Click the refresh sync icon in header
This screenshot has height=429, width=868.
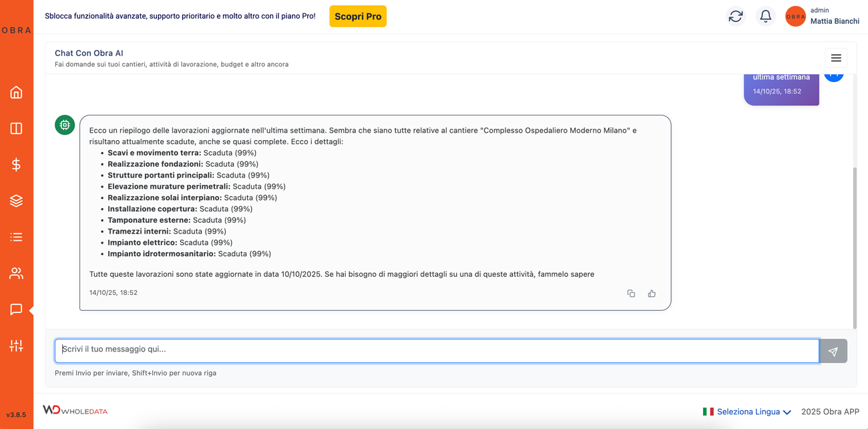coord(736,17)
